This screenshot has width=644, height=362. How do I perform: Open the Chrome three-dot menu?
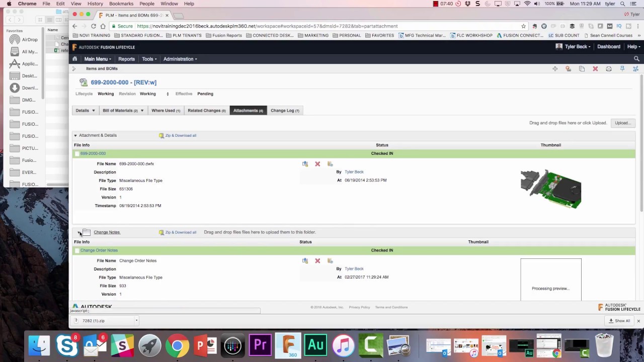tap(638, 26)
